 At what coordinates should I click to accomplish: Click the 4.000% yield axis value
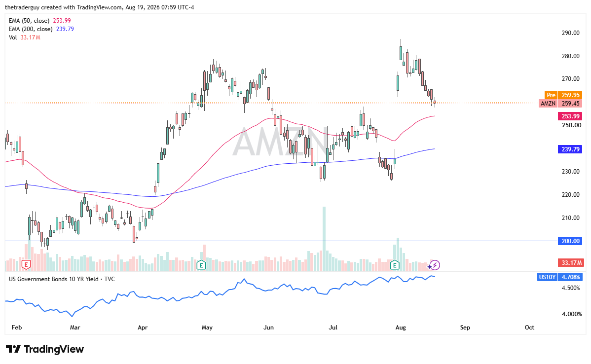571,314
